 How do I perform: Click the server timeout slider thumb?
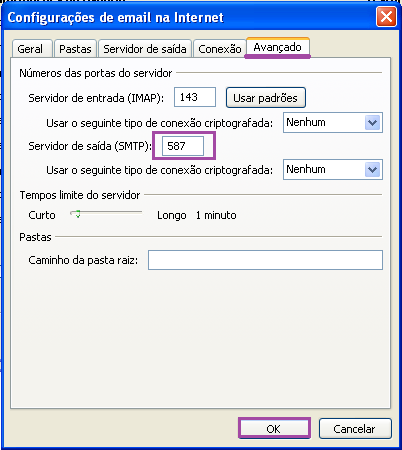click(x=78, y=214)
